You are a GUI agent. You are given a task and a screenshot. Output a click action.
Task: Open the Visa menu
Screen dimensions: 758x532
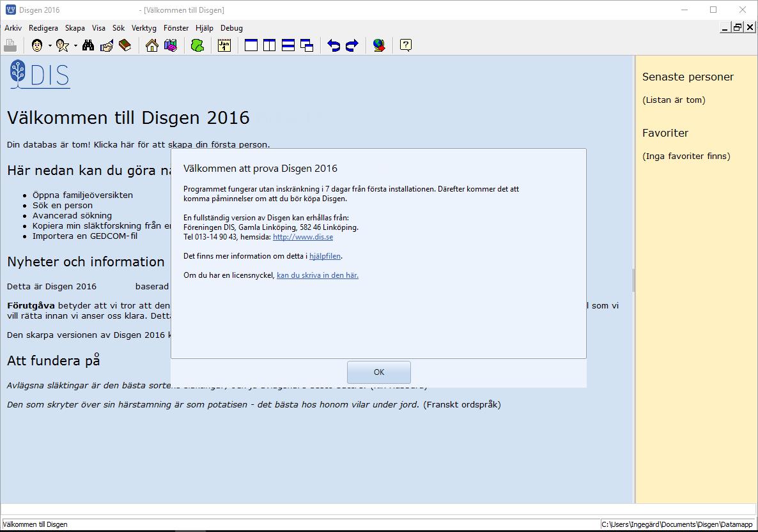98,28
